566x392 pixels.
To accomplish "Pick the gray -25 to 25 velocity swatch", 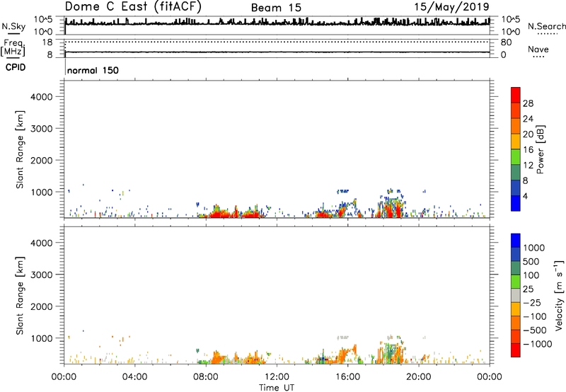I will click(516, 296).
